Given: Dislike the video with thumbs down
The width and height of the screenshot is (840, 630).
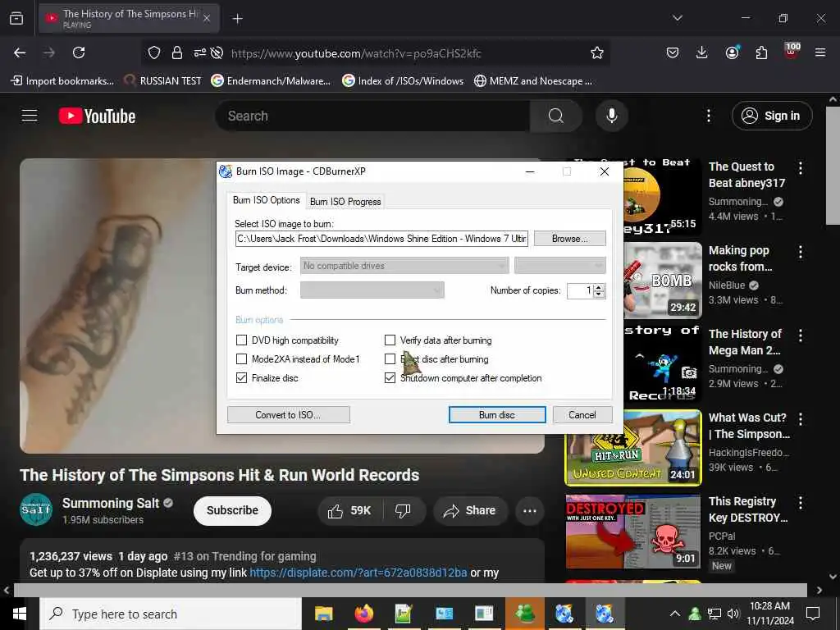Looking at the screenshot, I should click(403, 511).
